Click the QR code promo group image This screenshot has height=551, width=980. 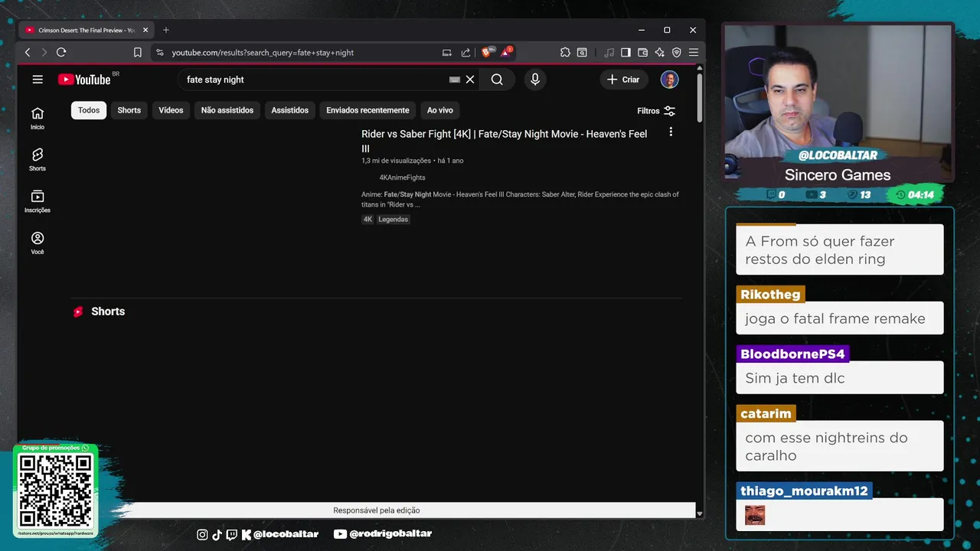[x=55, y=491]
